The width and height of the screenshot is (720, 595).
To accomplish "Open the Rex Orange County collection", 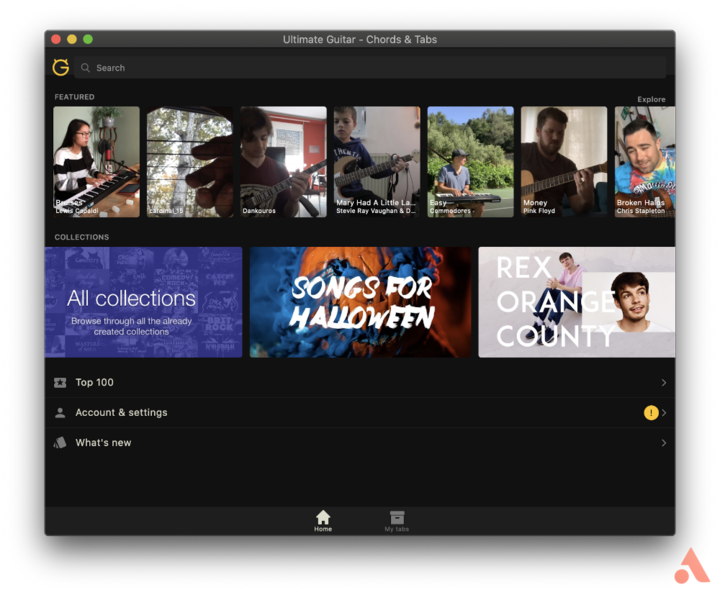I will pos(577,302).
